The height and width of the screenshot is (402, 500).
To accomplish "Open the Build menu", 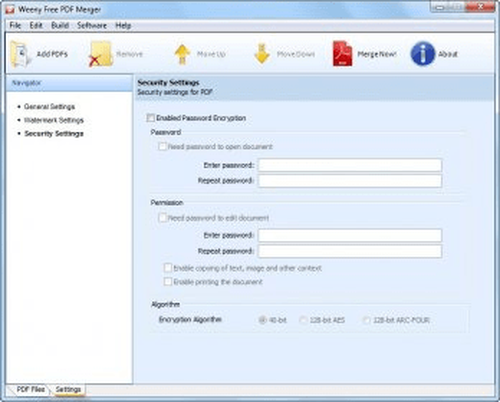I will [x=60, y=25].
